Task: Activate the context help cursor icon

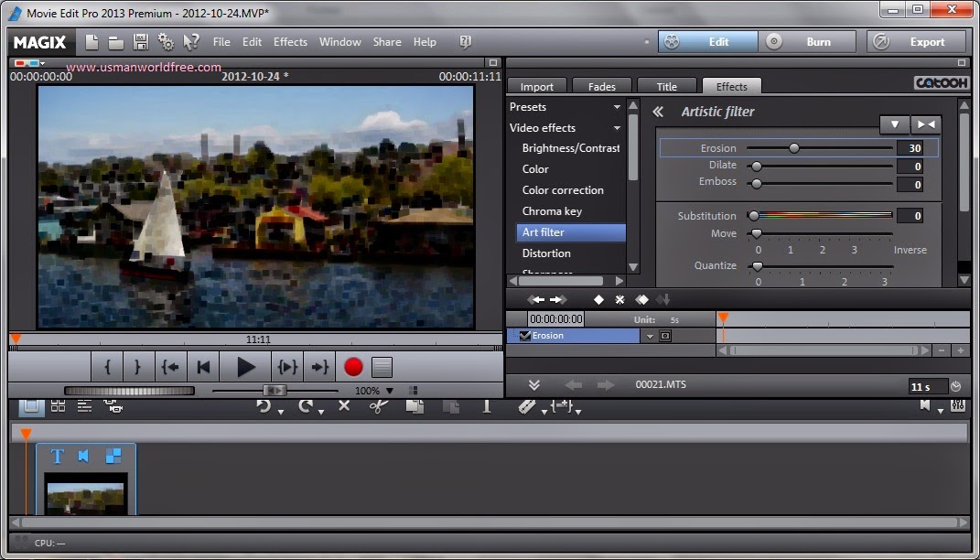Action: (x=190, y=42)
